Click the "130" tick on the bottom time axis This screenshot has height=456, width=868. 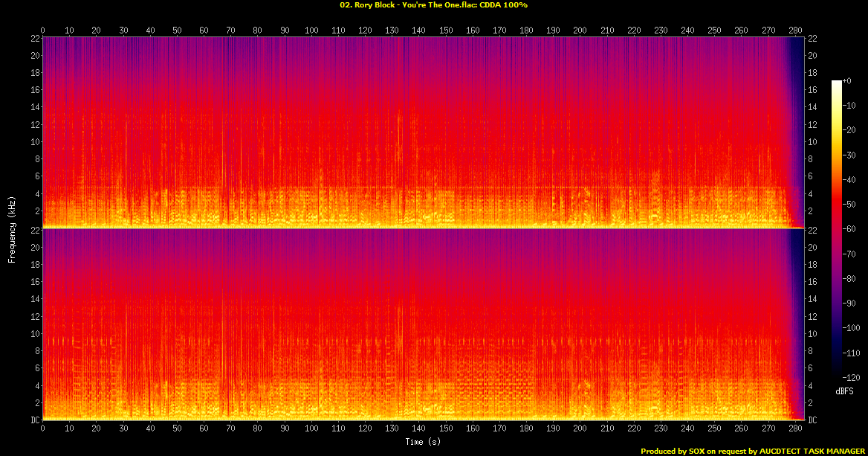coord(392,428)
